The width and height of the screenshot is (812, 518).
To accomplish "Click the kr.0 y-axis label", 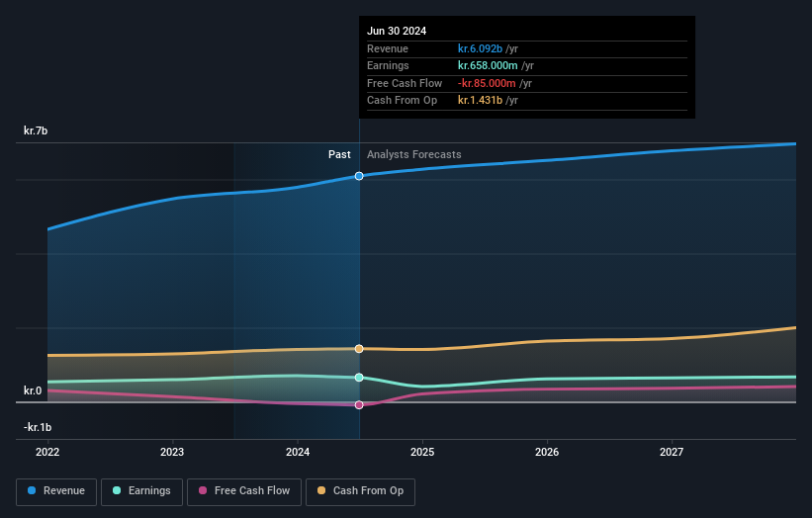I will pos(33,390).
